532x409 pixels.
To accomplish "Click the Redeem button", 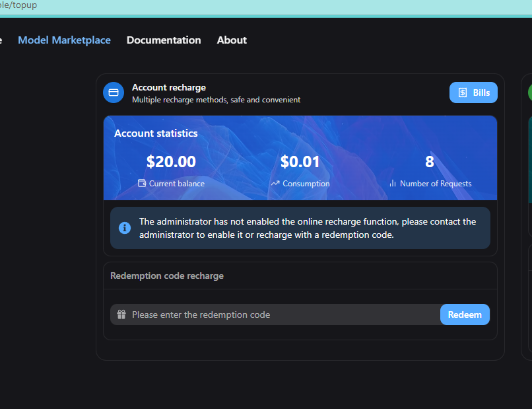I will [x=465, y=315].
